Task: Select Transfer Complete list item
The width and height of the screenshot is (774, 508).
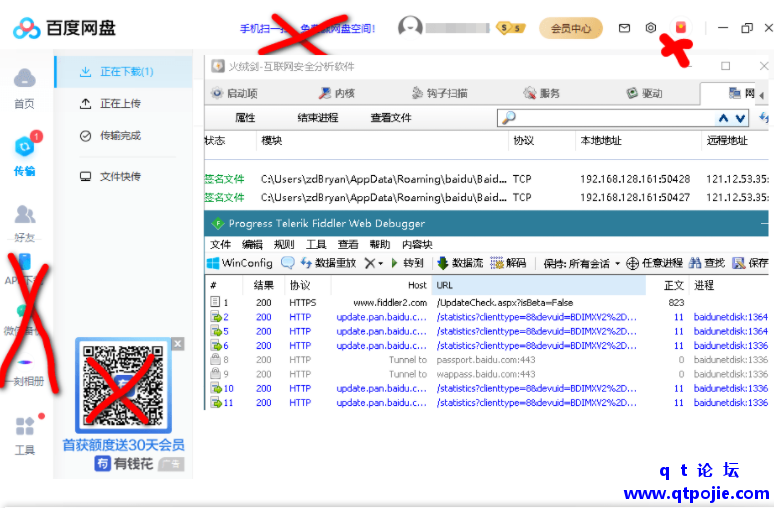Action: 123,135
